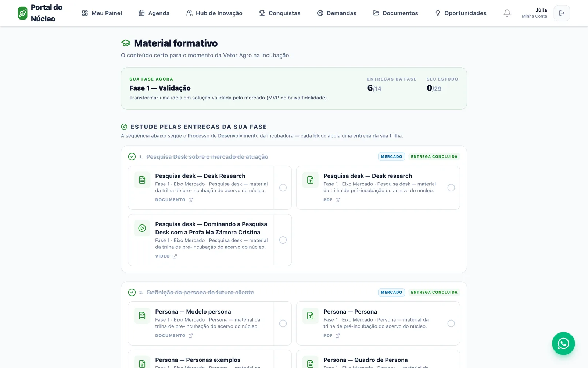Click the check icon of Pesquisa Desk entrega

click(132, 157)
